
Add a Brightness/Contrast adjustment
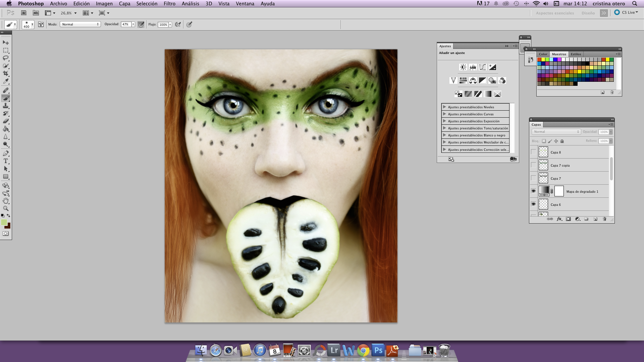coord(463,67)
